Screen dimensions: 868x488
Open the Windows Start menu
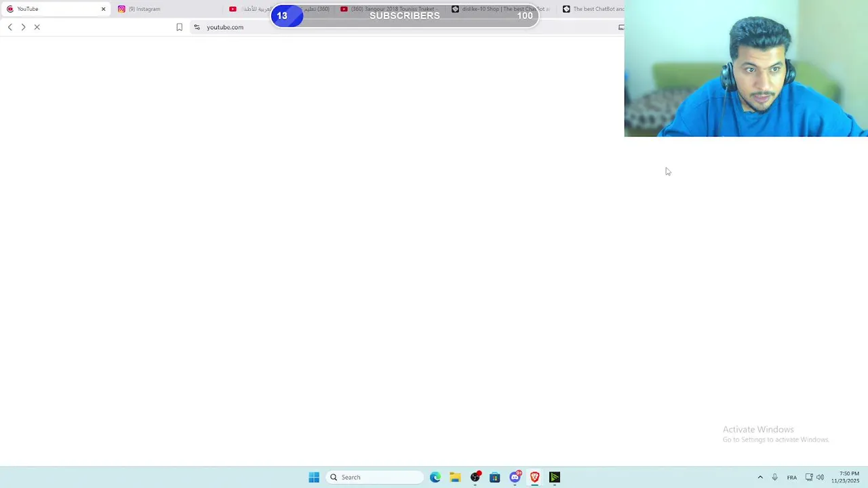(314, 477)
